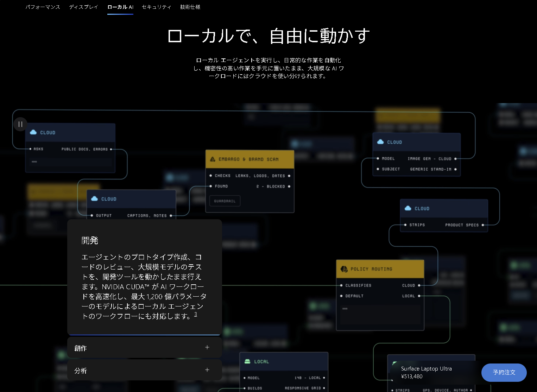
Task: Click the LEAKS, LOGOS, DATES checks value
Action: click(x=260, y=176)
